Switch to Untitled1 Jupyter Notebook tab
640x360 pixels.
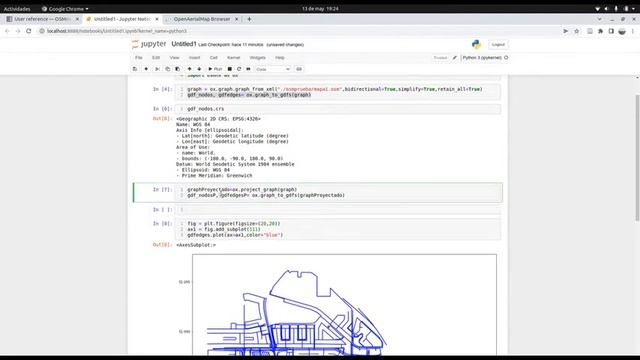(x=122, y=19)
